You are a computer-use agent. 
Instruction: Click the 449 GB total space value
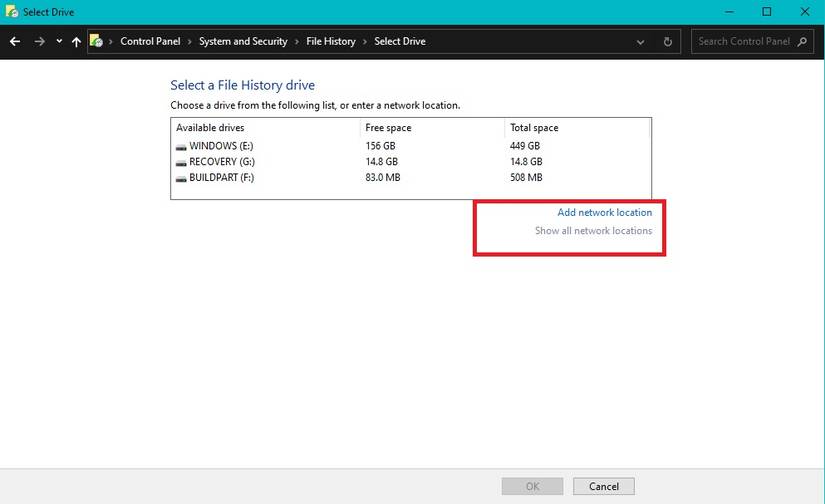click(525, 146)
